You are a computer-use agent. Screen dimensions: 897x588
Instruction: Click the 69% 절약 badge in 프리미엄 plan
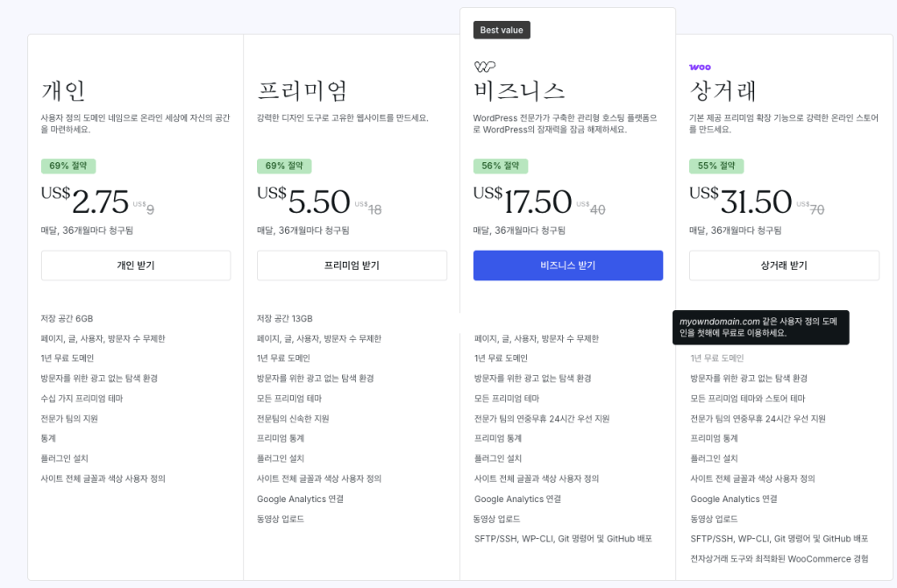tap(284, 166)
